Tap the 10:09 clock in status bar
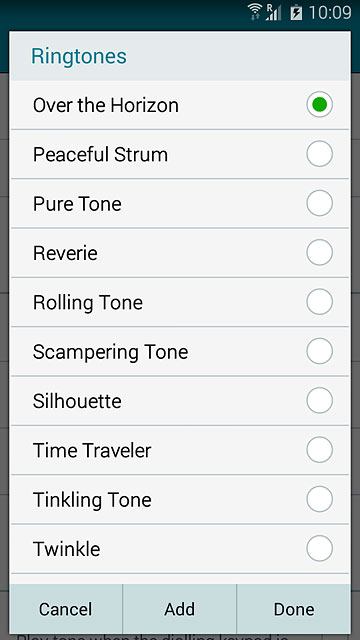 330,13
